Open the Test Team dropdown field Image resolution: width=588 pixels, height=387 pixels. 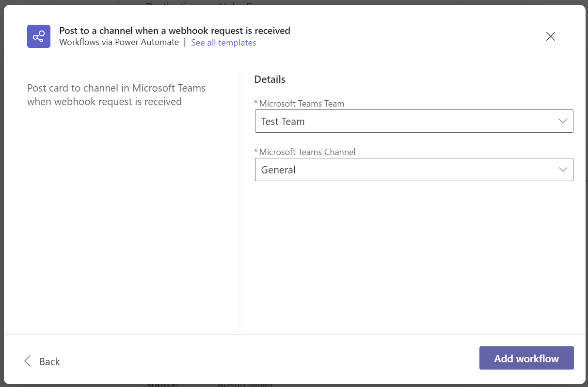tap(407, 121)
